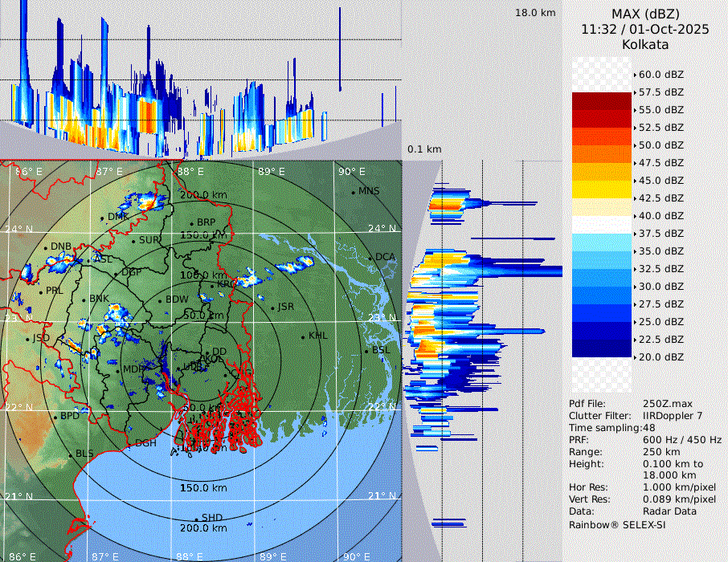Select the BDW station marker

click(x=160, y=300)
